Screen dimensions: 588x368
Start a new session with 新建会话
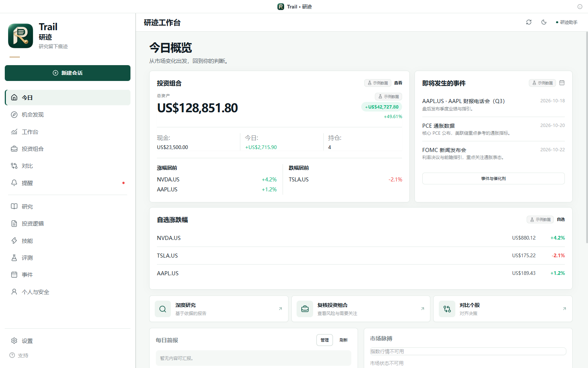click(68, 73)
